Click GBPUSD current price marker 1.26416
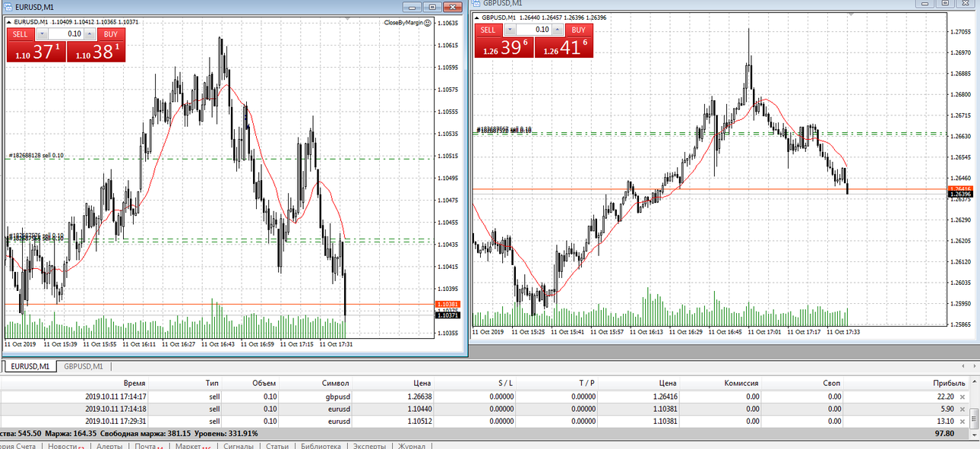Screen dimensions: 980x449 961,188
